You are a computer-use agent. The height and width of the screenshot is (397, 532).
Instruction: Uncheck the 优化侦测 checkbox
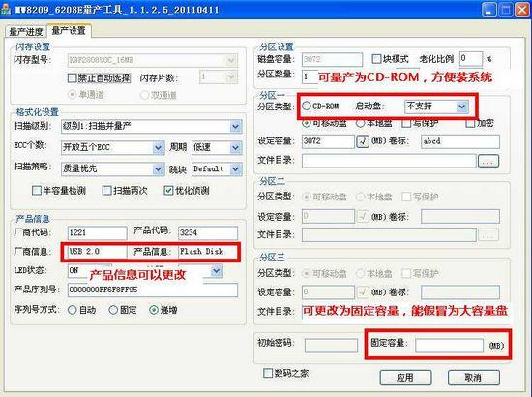click(x=168, y=191)
